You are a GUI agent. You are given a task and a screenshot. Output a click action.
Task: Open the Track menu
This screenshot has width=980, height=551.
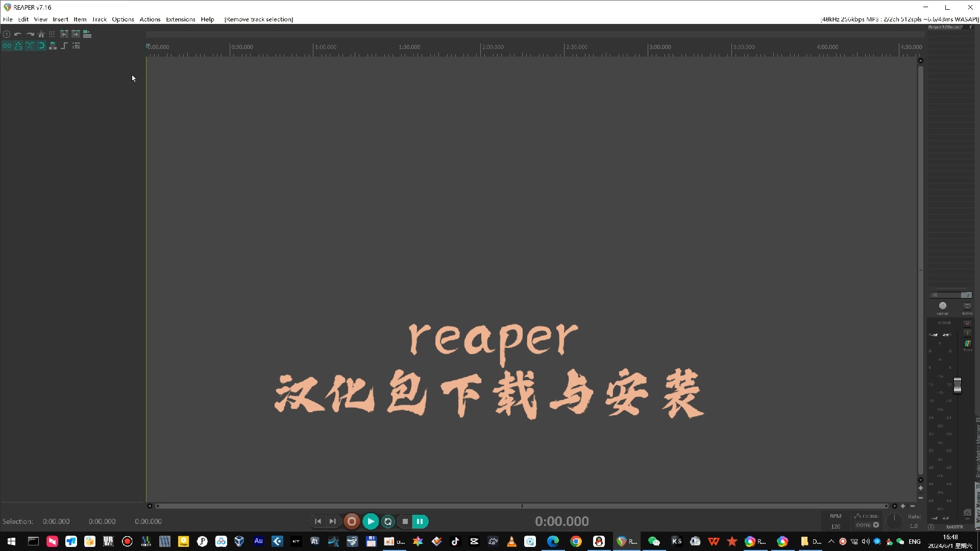[x=100, y=19]
